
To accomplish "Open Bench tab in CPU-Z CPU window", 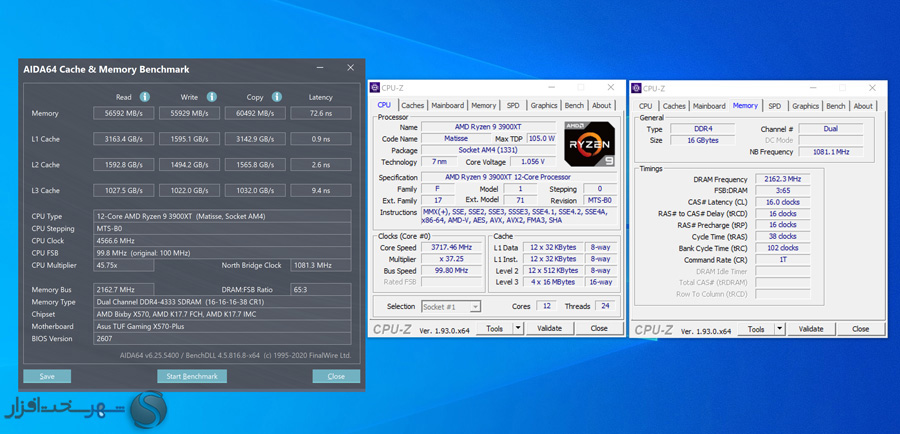I will pos(574,105).
